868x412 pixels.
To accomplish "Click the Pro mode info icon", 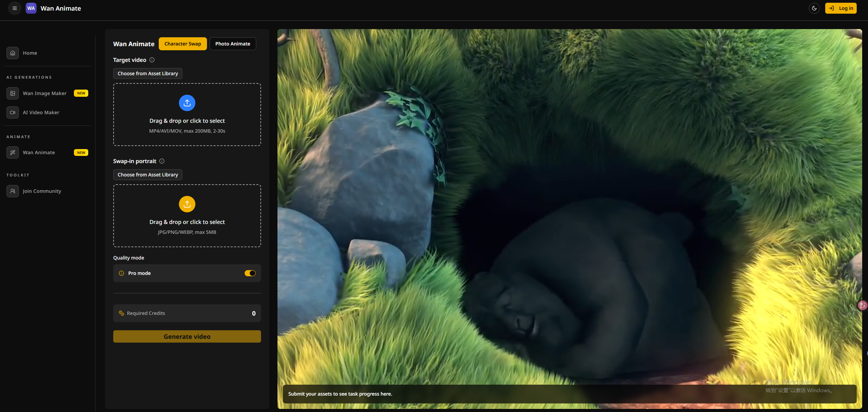I will coord(121,273).
